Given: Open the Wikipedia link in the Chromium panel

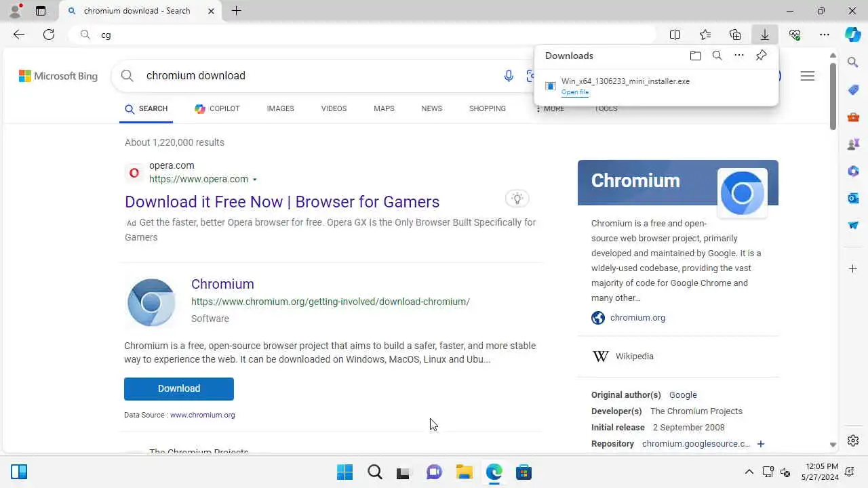Looking at the screenshot, I should (x=634, y=356).
